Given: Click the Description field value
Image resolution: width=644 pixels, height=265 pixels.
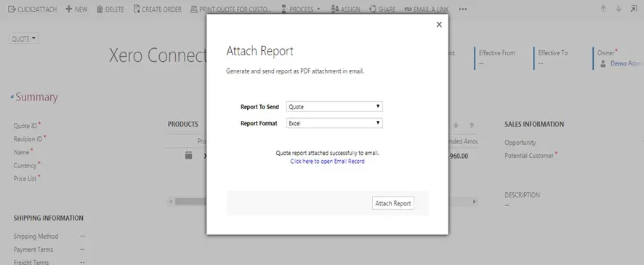Looking at the screenshot, I should click(x=507, y=205).
